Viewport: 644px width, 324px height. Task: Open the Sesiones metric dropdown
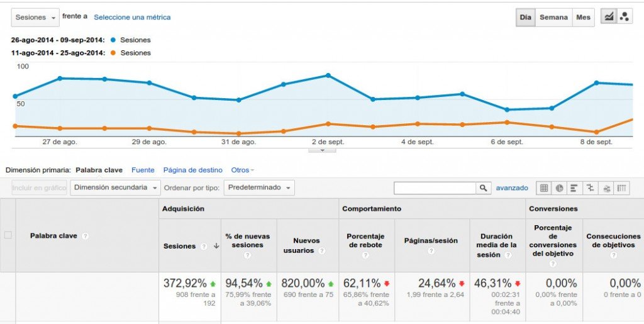(x=35, y=18)
